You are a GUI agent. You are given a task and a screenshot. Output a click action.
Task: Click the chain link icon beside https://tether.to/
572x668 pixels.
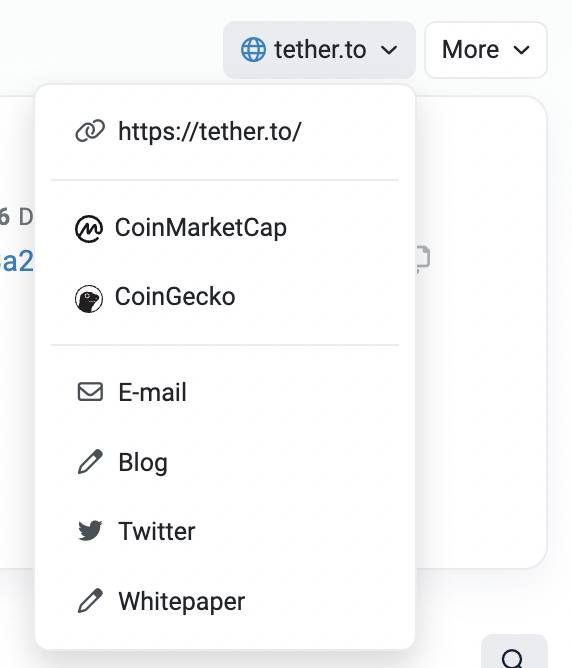coord(90,131)
